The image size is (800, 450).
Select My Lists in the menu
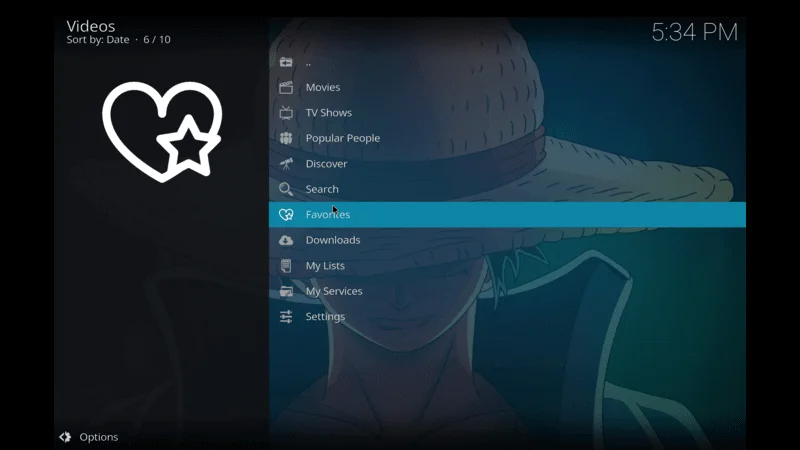coord(507,266)
